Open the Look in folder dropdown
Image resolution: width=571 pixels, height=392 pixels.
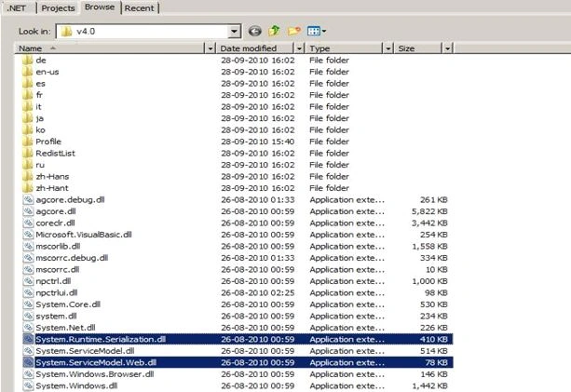tap(235, 32)
